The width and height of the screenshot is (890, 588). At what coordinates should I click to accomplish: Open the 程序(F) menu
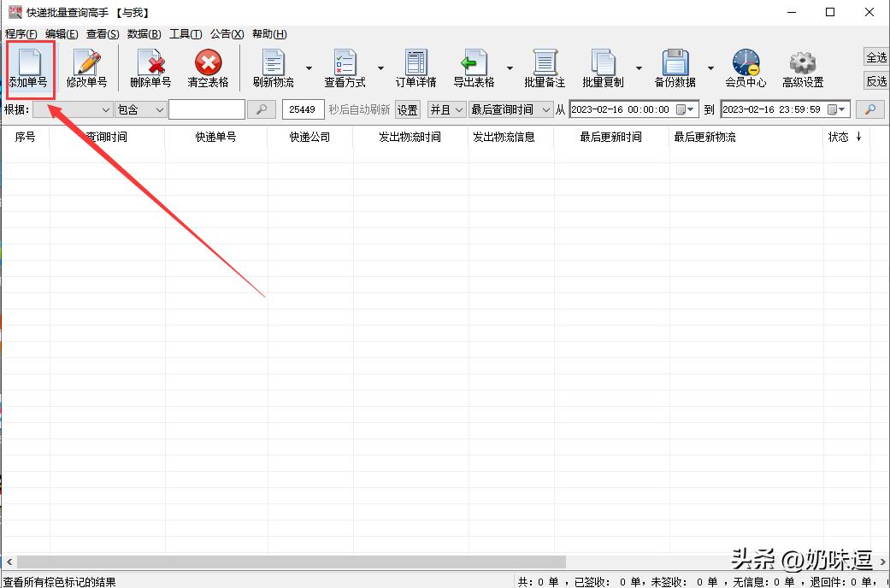pos(21,34)
